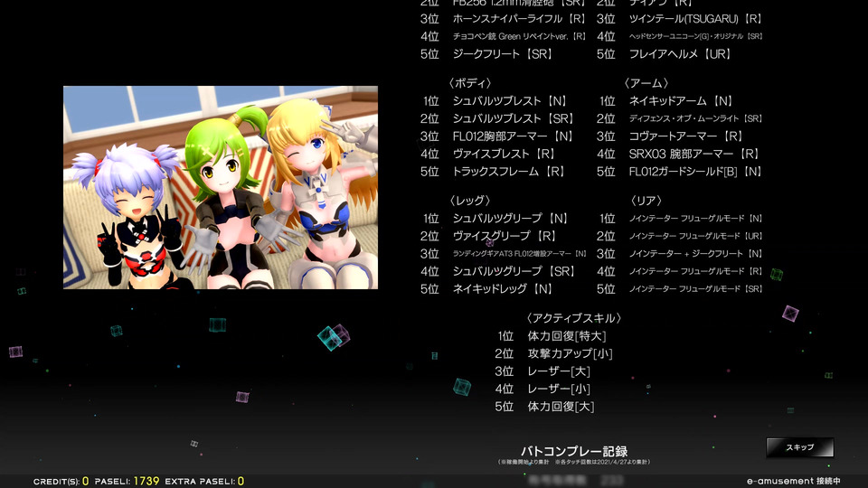Click ヴァイスブレスト【R】 entry
868x488 pixels.
click(x=504, y=154)
